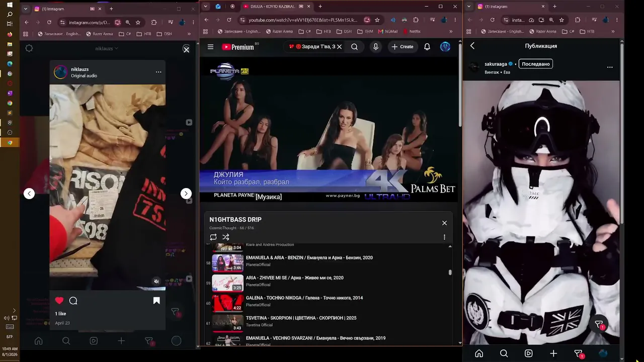The width and height of the screenshot is (644, 362).
Task: Go to the next slide of the niklauzs post
Action: point(186,194)
